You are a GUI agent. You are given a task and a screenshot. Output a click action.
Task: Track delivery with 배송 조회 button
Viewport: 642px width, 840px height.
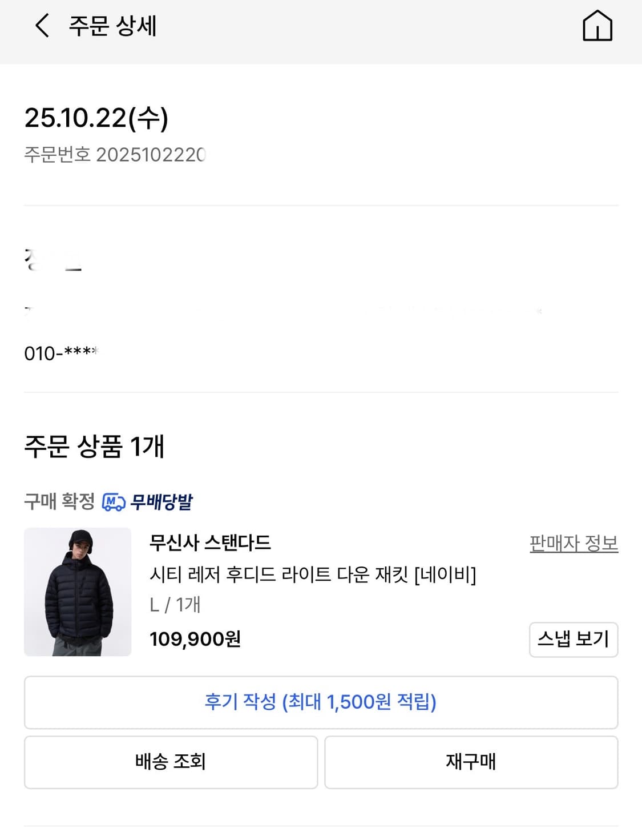click(x=171, y=762)
